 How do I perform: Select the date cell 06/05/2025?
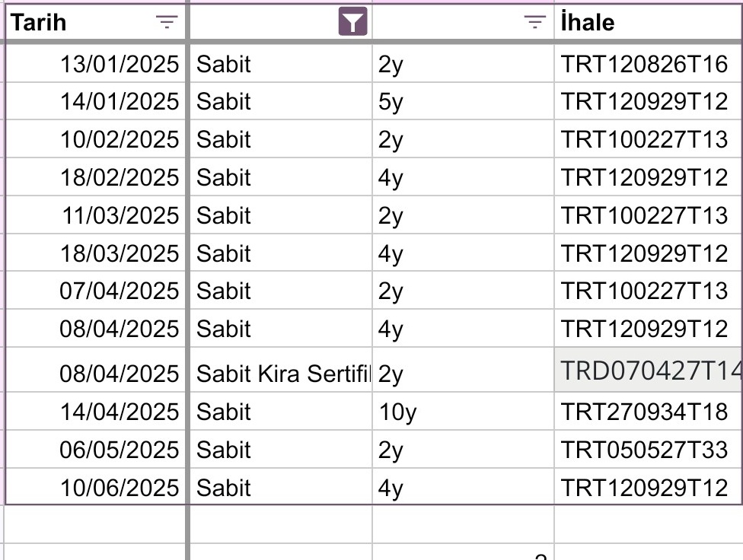point(94,449)
